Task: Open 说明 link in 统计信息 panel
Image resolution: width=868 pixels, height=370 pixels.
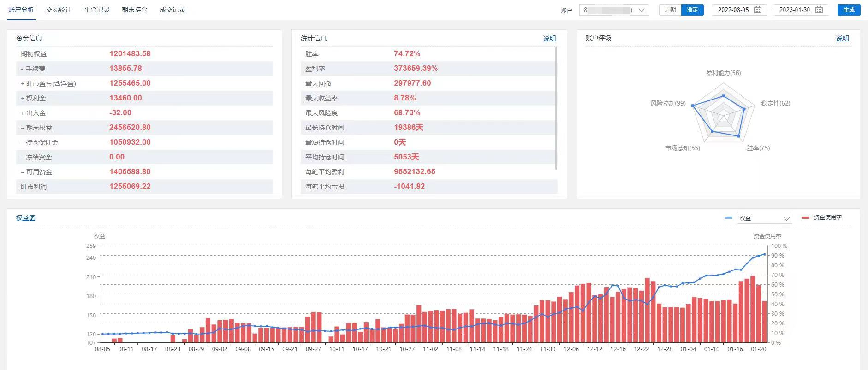Action: [549, 39]
